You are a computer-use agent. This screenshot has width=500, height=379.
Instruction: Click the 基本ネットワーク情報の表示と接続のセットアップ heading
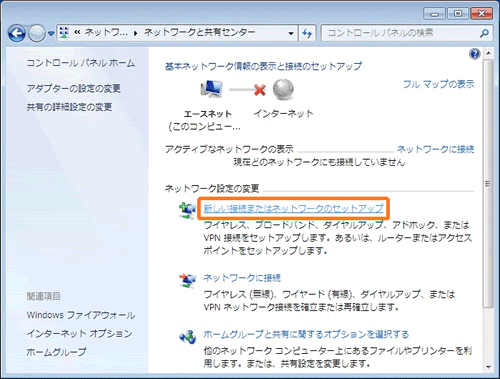263,66
